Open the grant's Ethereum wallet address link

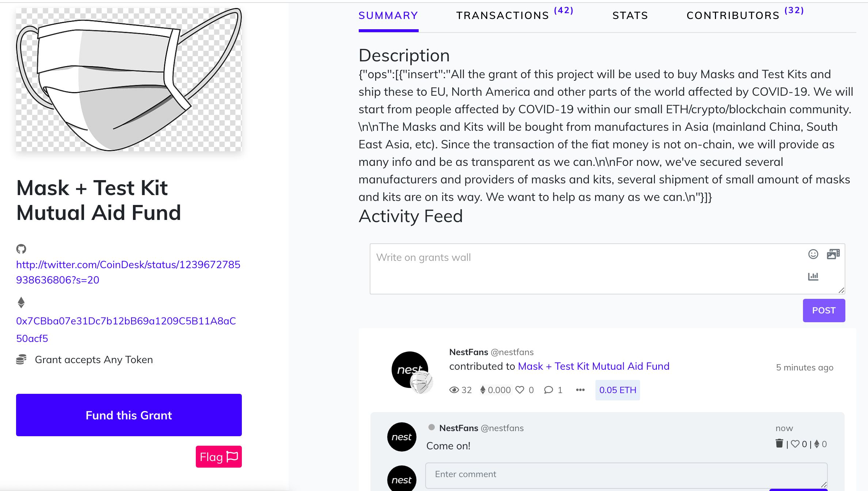coord(126,330)
